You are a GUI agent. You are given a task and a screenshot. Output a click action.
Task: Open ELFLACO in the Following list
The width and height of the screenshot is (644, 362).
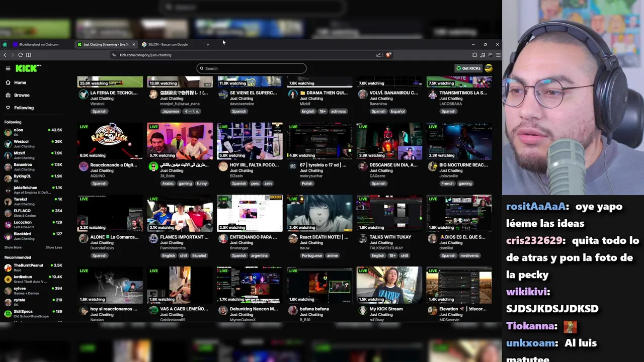tap(33, 213)
